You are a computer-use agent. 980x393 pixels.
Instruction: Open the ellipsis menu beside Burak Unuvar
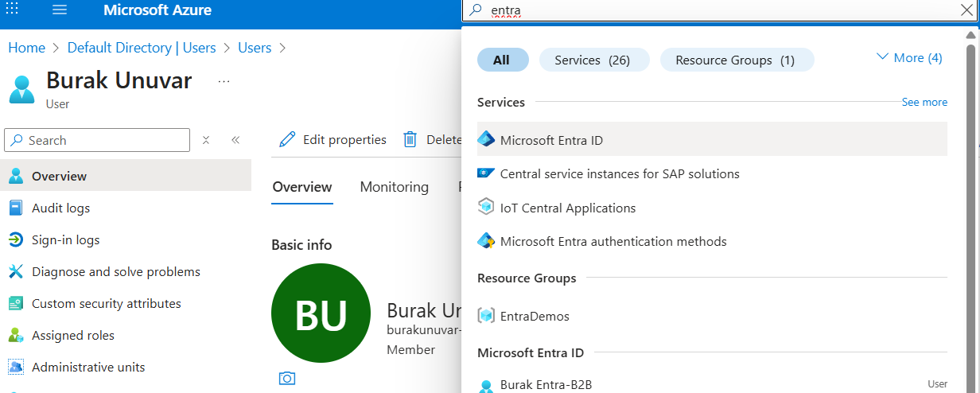[224, 81]
